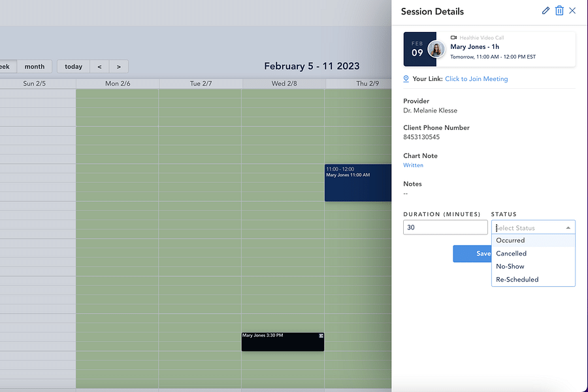This screenshot has height=392, width=588.
Task: Switch to week view
Action: 7,66
